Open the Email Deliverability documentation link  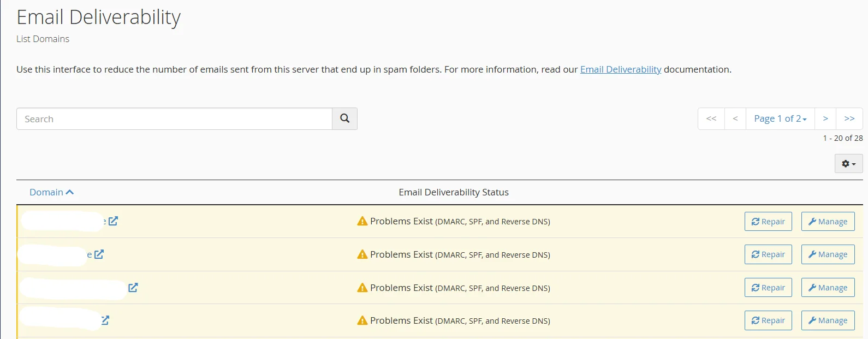621,69
